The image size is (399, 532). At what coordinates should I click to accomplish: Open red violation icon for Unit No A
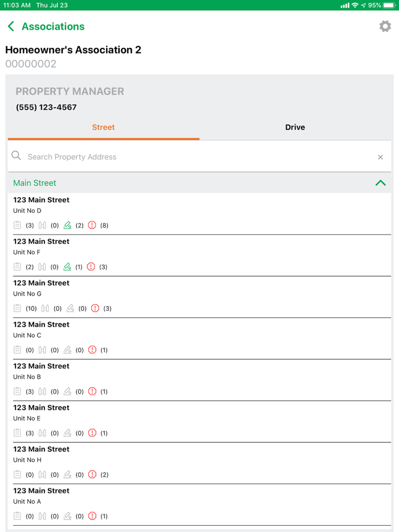coord(92,516)
